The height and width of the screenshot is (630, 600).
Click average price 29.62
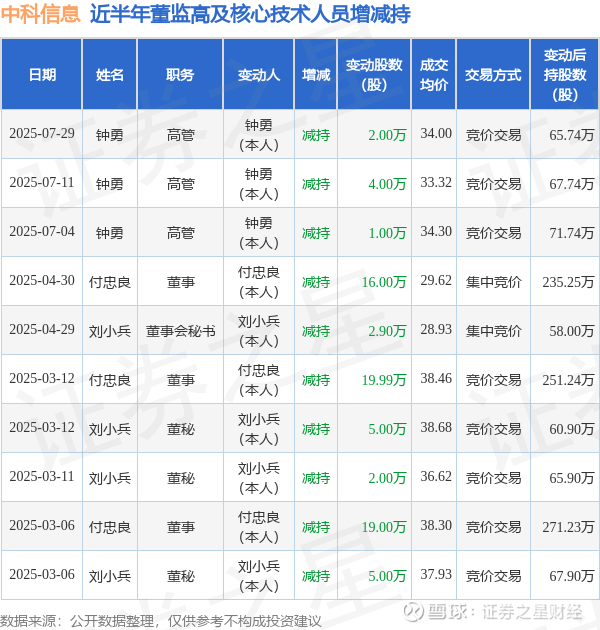coord(436,280)
